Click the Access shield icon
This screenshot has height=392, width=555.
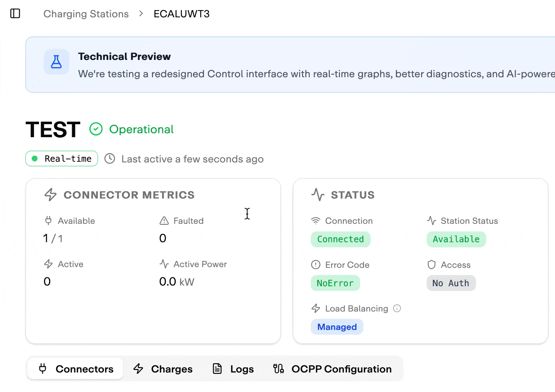(x=431, y=265)
